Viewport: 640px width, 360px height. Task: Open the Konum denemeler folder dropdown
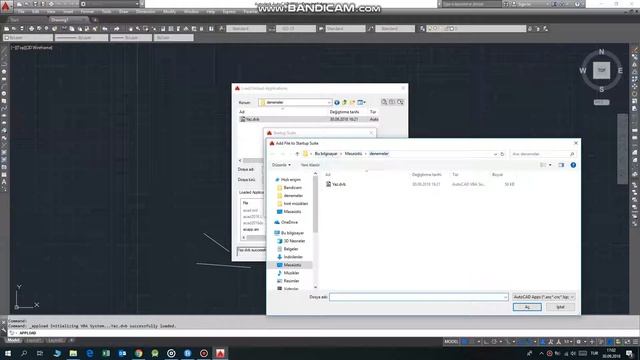pyautogui.click(x=295, y=102)
